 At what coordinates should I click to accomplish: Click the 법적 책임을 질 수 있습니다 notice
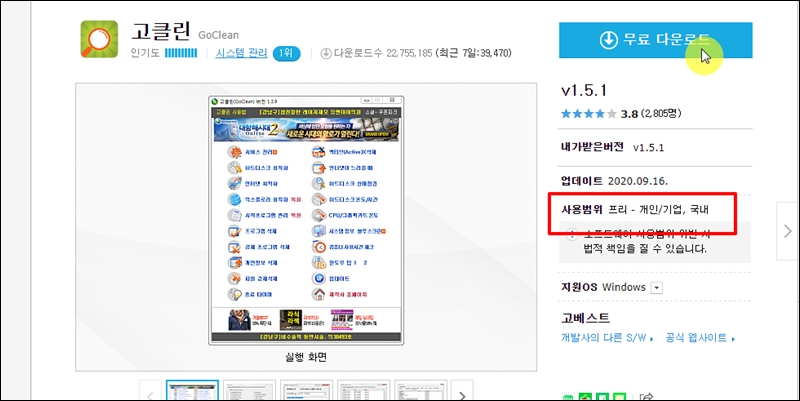pyautogui.click(x=645, y=249)
